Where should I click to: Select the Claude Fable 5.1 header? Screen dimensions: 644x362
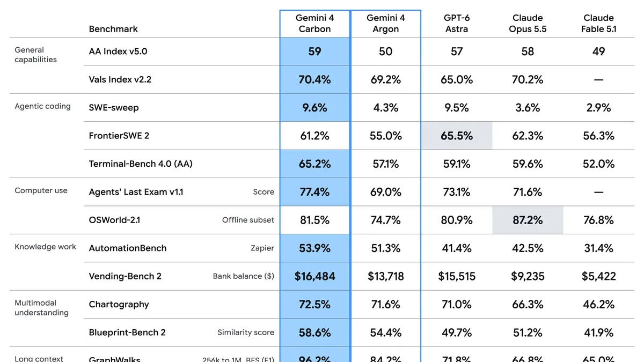point(598,24)
